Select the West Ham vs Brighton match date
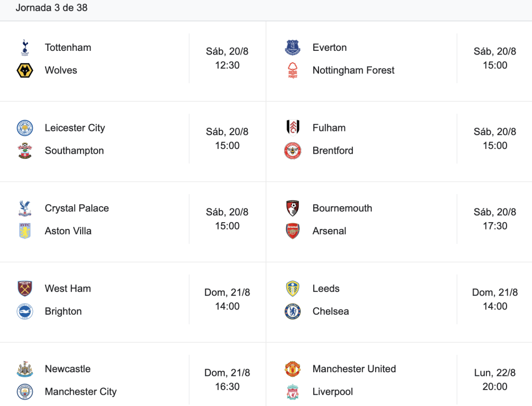The width and height of the screenshot is (532, 406). [227, 292]
